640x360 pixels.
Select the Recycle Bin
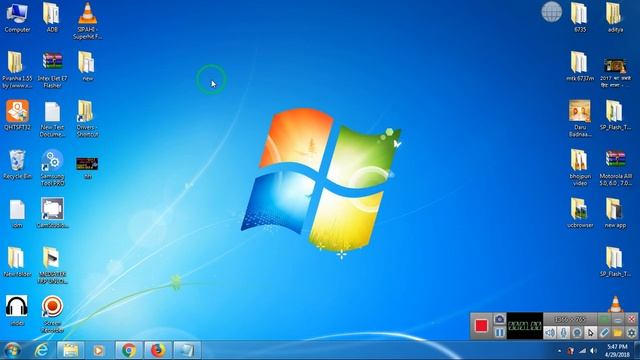click(17, 164)
